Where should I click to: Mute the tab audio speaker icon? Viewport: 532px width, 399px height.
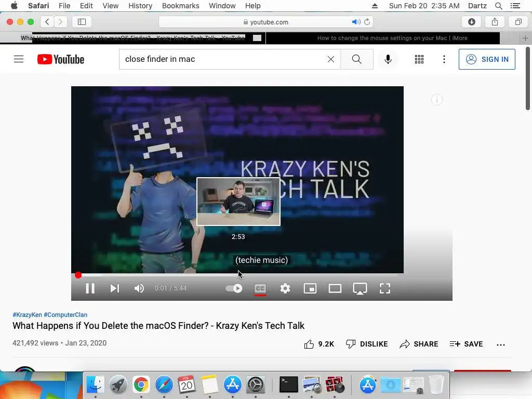pyautogui.click(x=356, y=22)
